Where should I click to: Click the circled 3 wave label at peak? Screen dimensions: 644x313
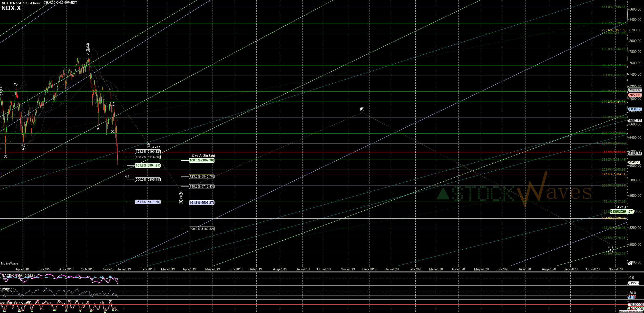(88, 45)
